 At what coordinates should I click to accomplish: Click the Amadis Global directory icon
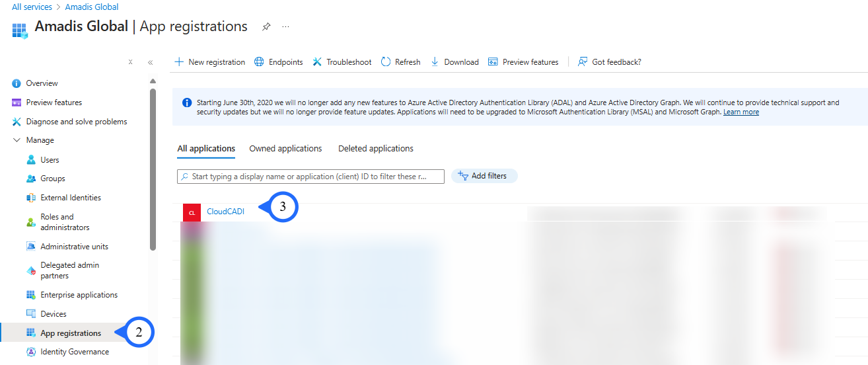pyautogui.click(x=20, y=30)
